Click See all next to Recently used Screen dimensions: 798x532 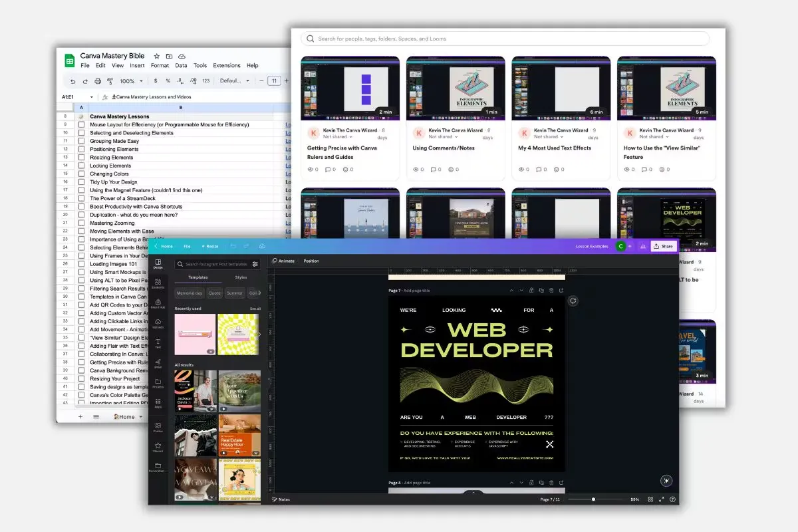point(255,309)
